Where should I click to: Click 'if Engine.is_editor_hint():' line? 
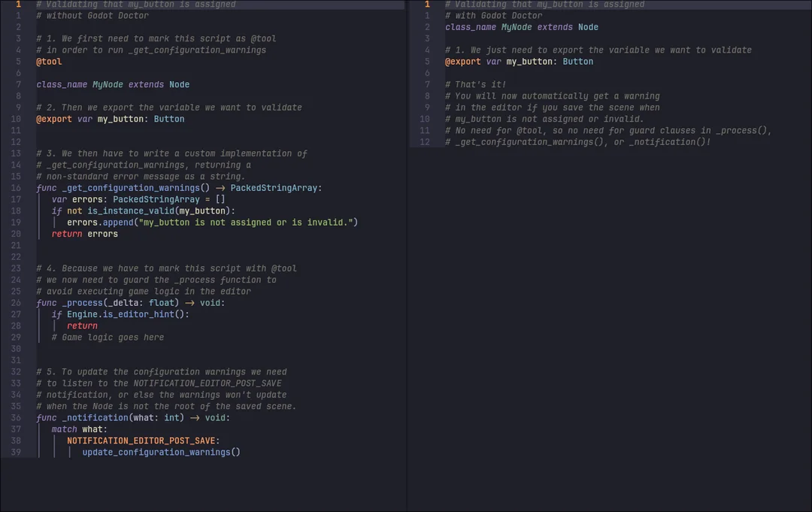point(120,314)
